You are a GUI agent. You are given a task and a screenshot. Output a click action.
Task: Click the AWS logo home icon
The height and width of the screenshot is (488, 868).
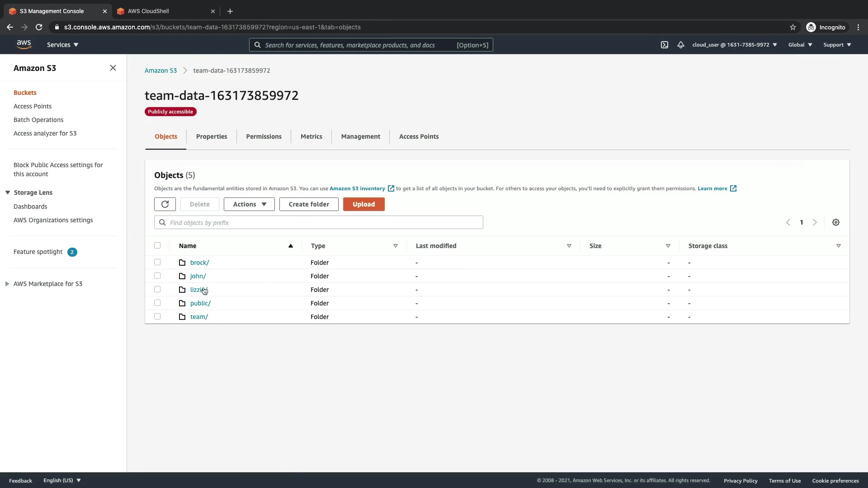click(x=24, y=44)
